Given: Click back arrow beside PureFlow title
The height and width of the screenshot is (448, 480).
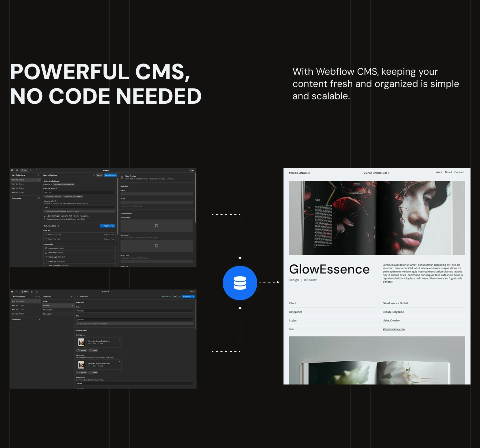Looking at the screenshot, I should coord(77,297).
